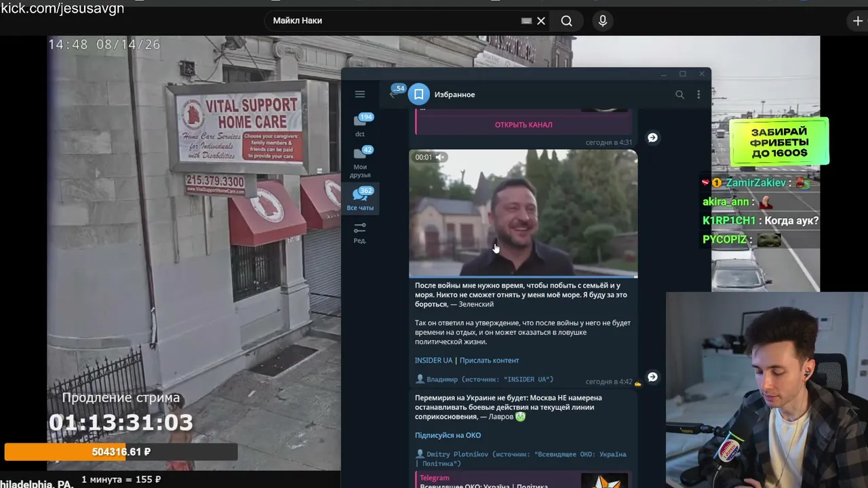
Task: Click the search magnifier button
Action: tap(567, 21)
